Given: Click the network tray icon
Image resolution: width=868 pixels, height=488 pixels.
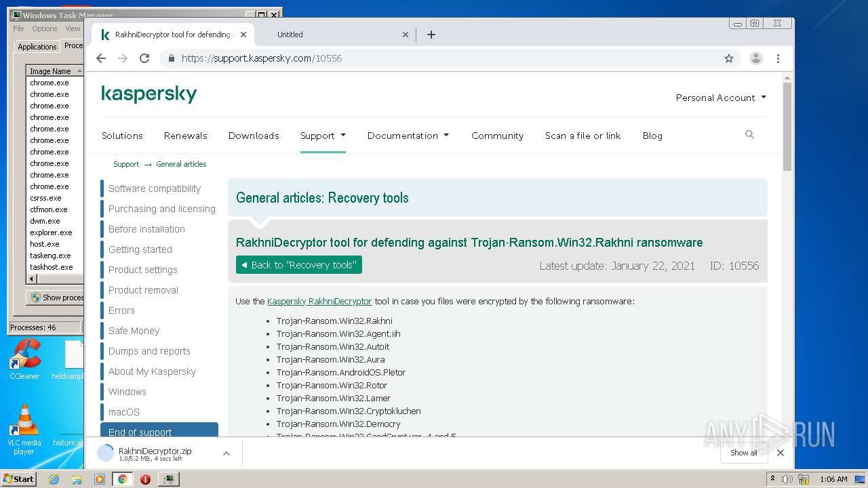Looking at the screenshot, I should (x=803, y=479).
